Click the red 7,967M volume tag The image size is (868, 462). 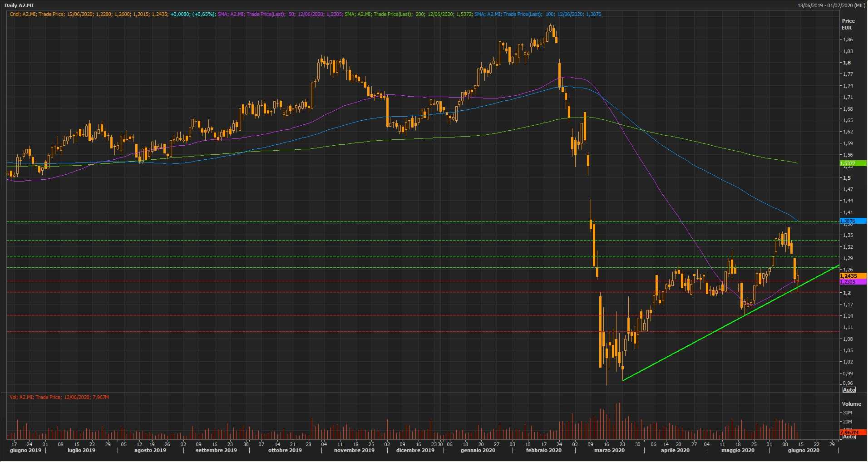(852, 433)
